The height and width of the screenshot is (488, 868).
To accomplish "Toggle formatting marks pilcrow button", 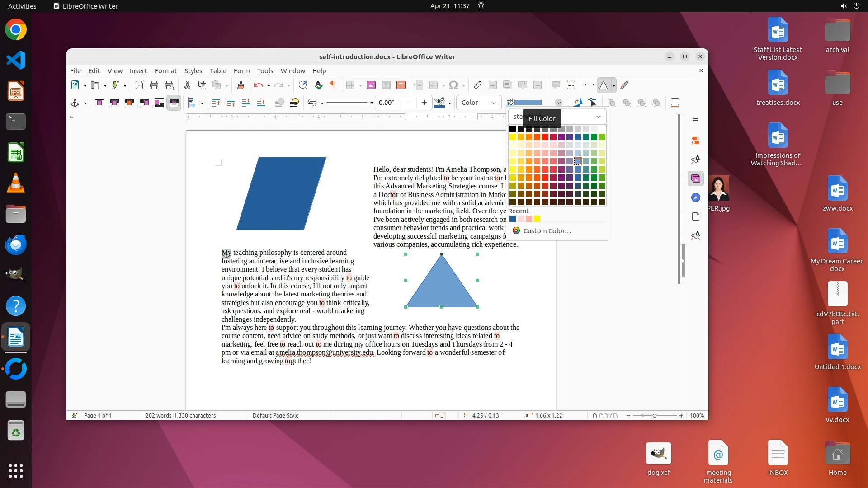I will click(333, 85).
